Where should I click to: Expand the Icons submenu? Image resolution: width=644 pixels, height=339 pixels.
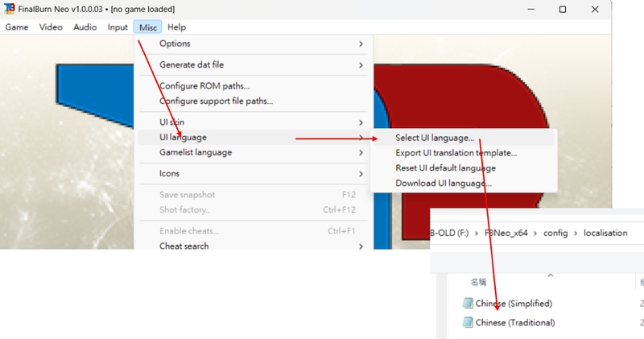pyautogui.click(x=254, y=174)
